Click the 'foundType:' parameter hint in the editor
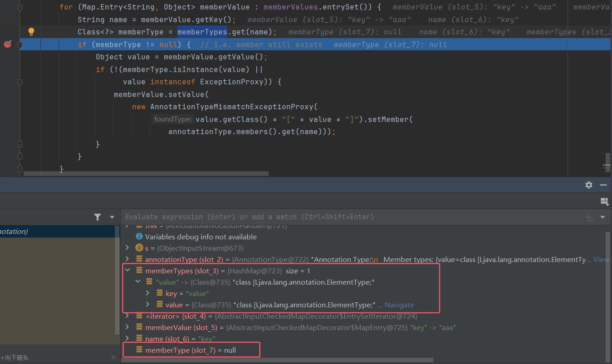The image size is (612, 364). pos(172,119)
